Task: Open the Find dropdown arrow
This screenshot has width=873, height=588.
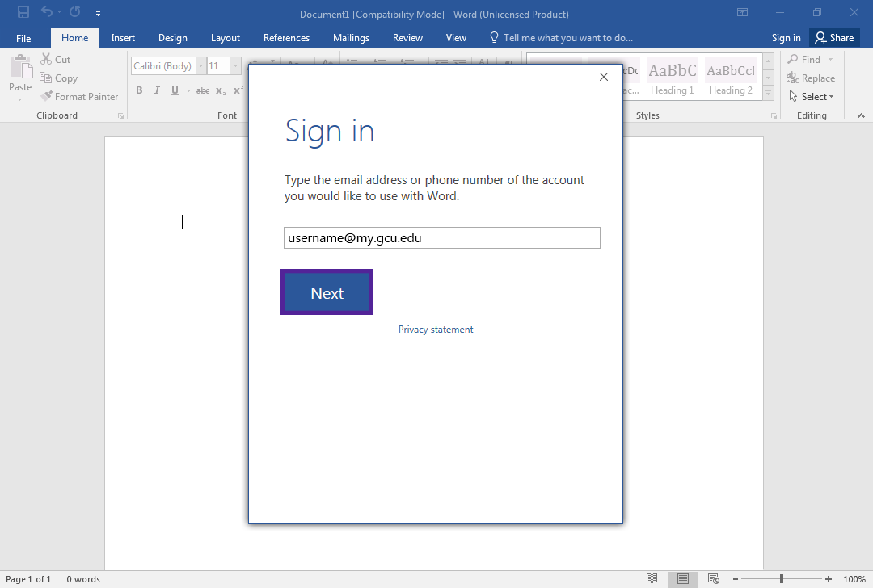Action: [x=831, y=59]
